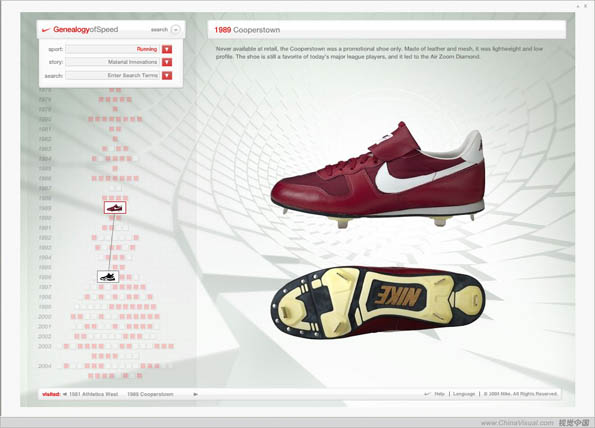595x428 pixels.
Task: Select the single shoe marker in the 1979 row
Action: 115,109
